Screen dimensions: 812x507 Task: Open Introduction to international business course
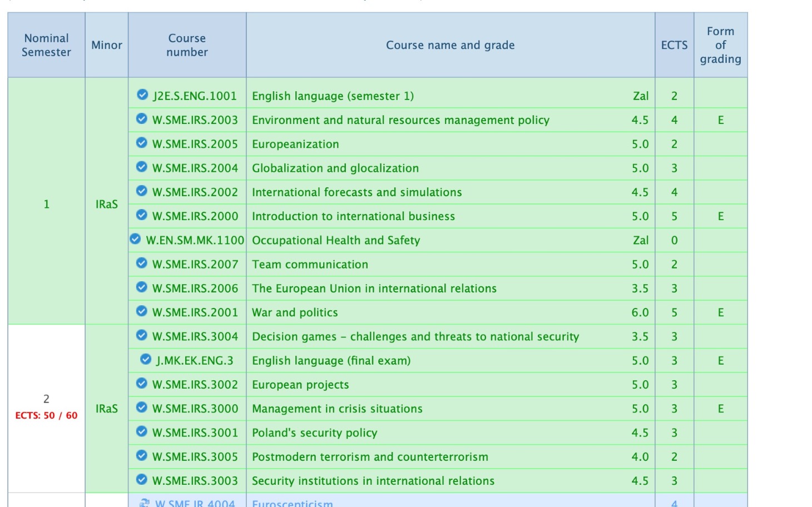353,216
